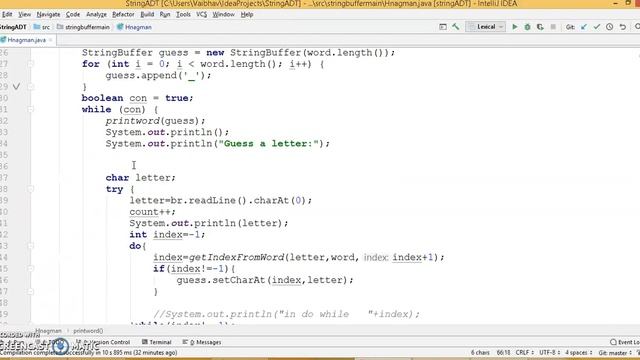Open the Navigate menu
This screenshot has height=360, width=640.
[48, 14]
